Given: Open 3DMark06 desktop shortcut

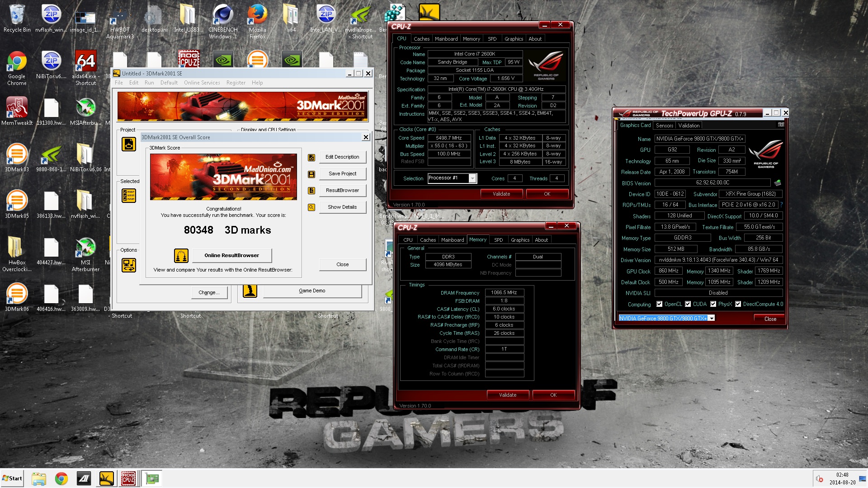Looking at the screenshot, I should (x=17, y=297).
